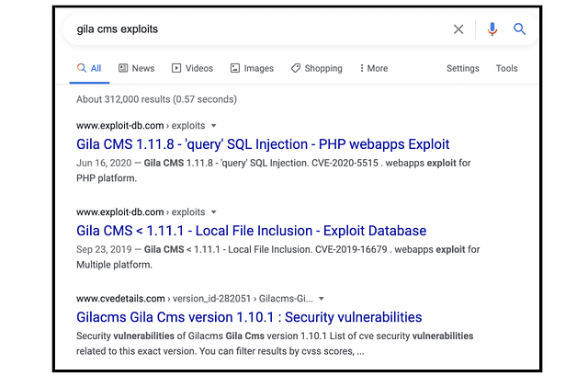Viewport: 588px width, 376px height.
Task: Select the Videos play icon
Action: (176, 68)
